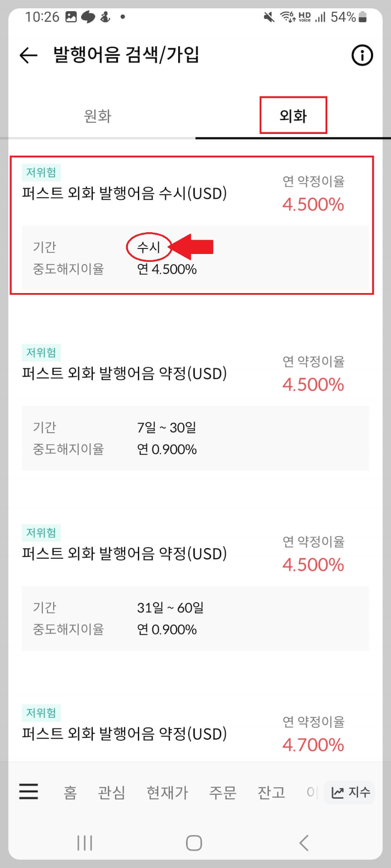The height and width of the screenshot is (868, 391).
Task: Open 주문 from the bottom bar
Action: point(223,792)
